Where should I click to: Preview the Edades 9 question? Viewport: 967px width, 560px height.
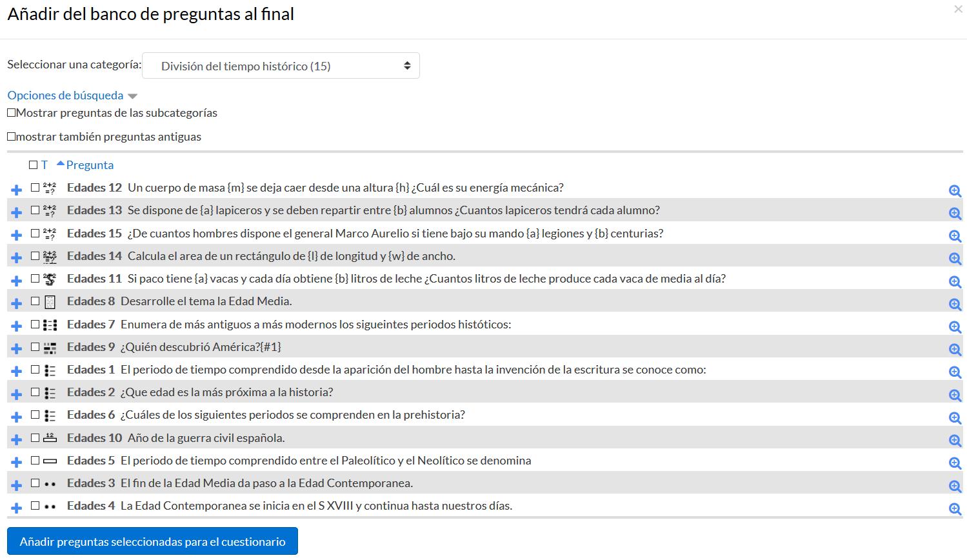pyautogui.click(x=955, y=349)
